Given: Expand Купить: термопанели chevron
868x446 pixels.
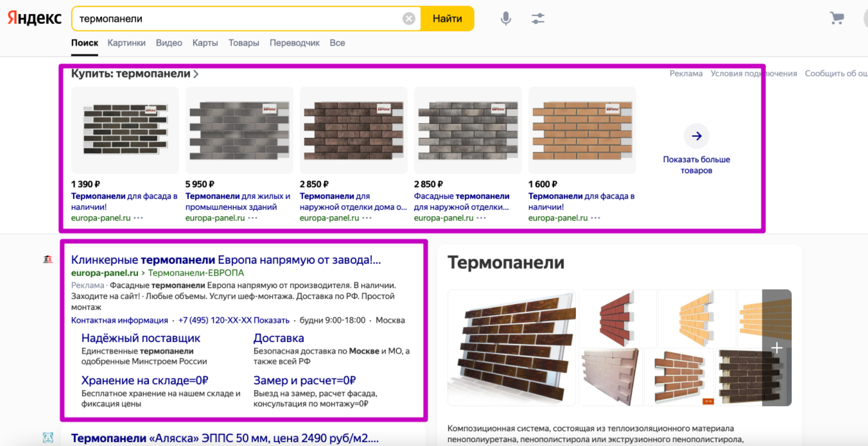Looking at the screenshot, I should pos(196,74).
